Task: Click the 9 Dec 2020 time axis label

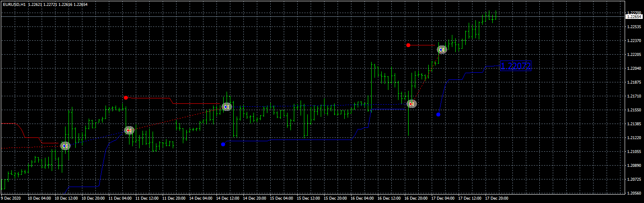Action: coord(11,198)
